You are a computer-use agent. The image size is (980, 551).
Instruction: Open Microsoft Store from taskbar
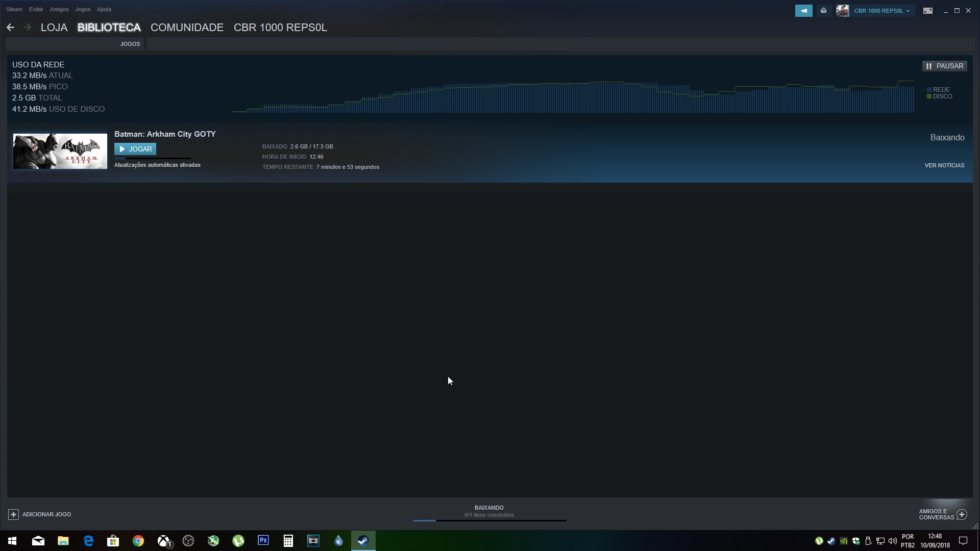pos(113,541)
